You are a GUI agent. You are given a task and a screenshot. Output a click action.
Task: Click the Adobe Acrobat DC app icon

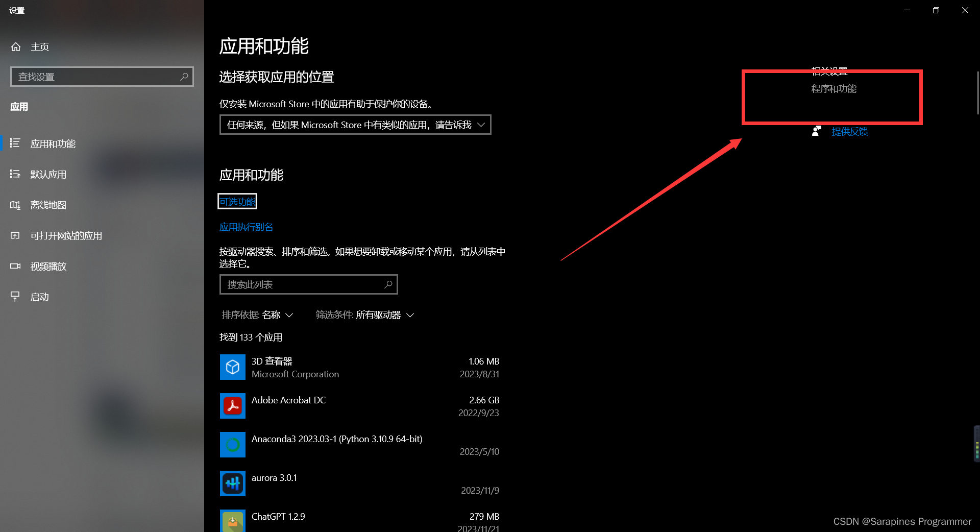(233, 406)
